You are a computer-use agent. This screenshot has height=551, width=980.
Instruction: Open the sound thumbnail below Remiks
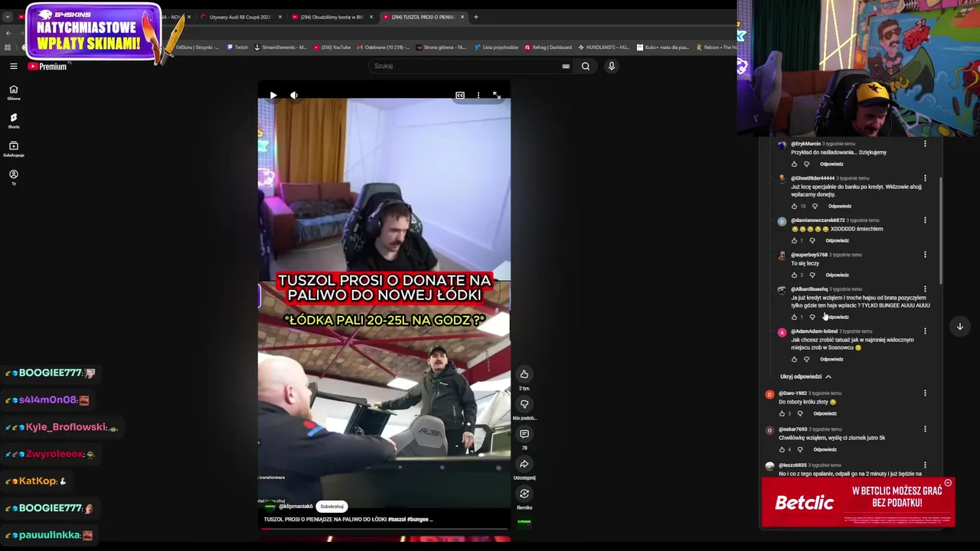[524, 523]
